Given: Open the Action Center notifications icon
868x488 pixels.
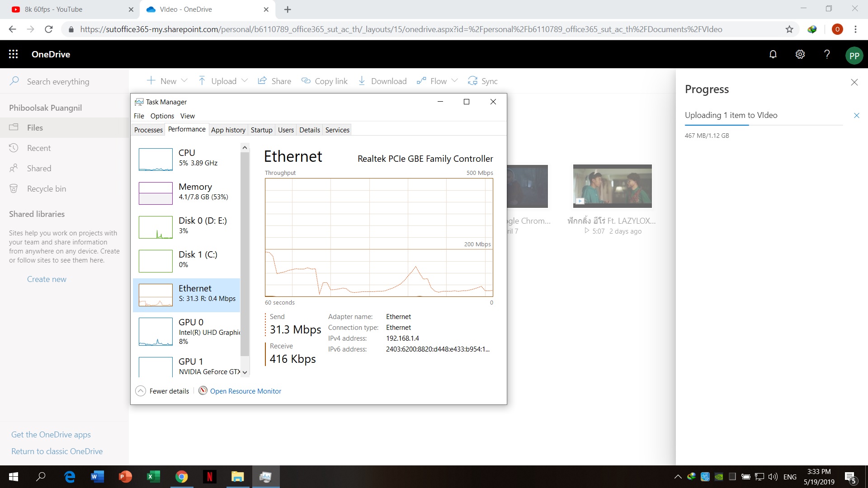Looking at the screenshot, I should [850, 477].
